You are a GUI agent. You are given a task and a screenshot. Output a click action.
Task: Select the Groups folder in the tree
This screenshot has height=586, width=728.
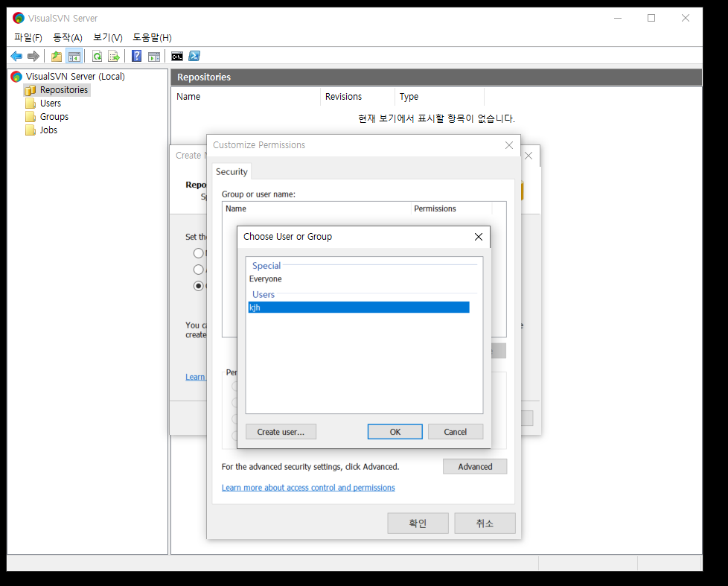(54, 117)
